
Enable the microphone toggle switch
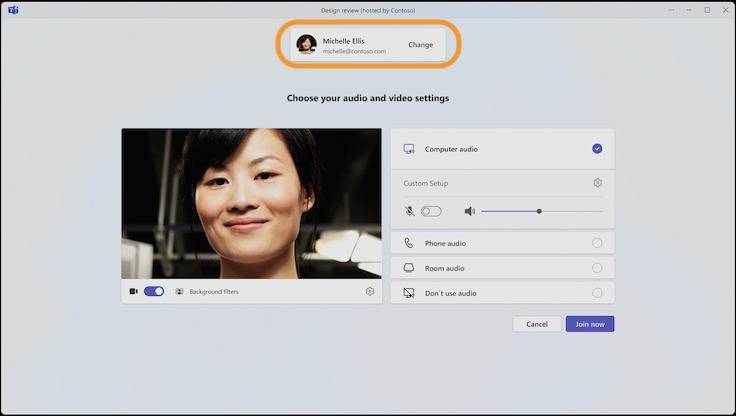tap(431, 211)
